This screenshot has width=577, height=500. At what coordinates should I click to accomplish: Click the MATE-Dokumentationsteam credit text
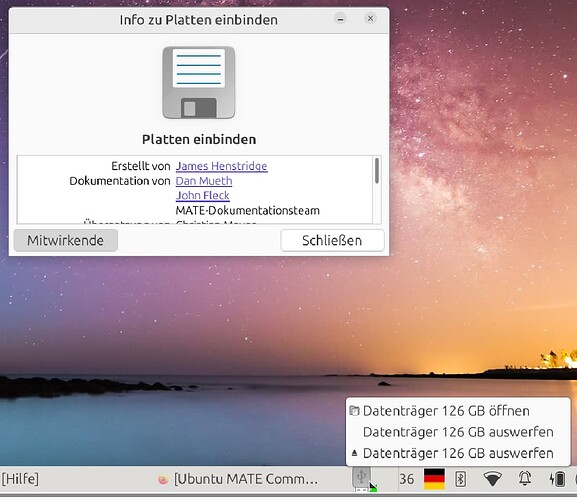[248, 211]
